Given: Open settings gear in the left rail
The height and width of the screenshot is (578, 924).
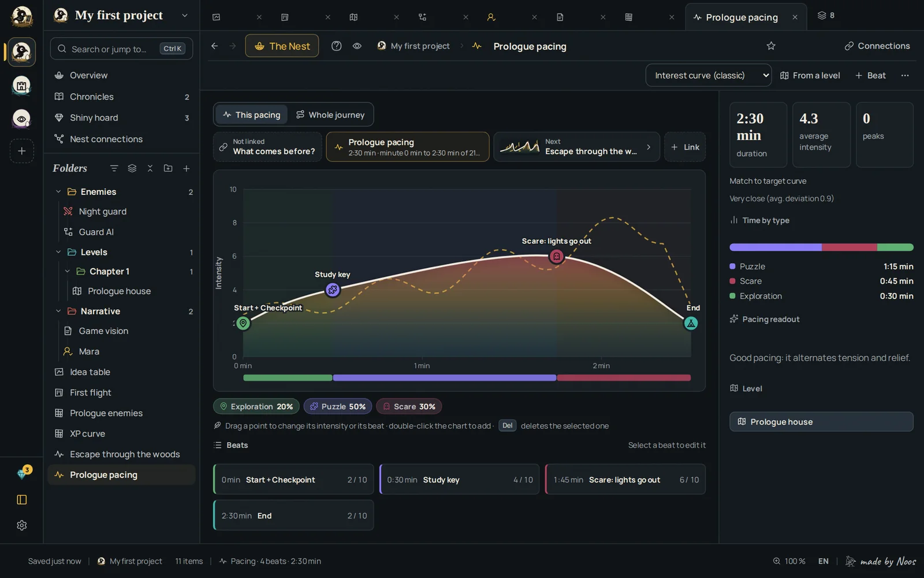Looking at the screenshot, I should pyautogui.click(x=21, y=525).
